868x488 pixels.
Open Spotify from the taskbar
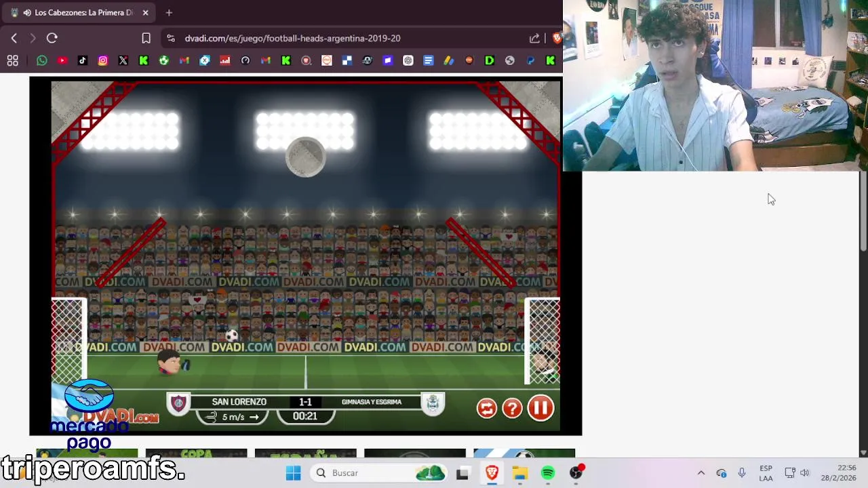click(x=548, y=473)
